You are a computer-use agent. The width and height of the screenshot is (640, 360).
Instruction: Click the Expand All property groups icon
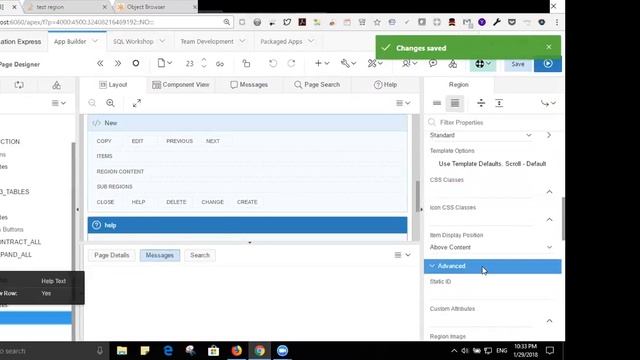click(x=499, y=103)
